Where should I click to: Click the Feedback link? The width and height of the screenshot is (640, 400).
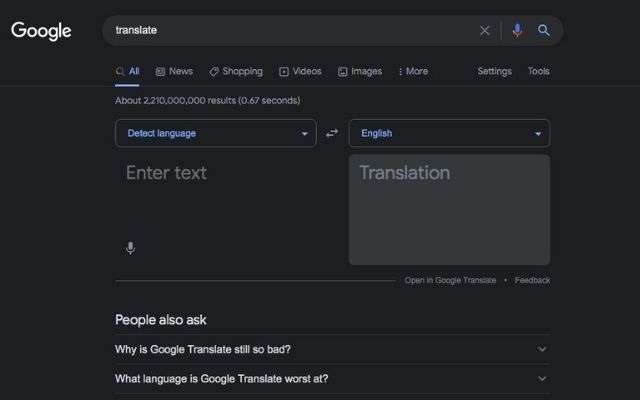click(532, 280)
